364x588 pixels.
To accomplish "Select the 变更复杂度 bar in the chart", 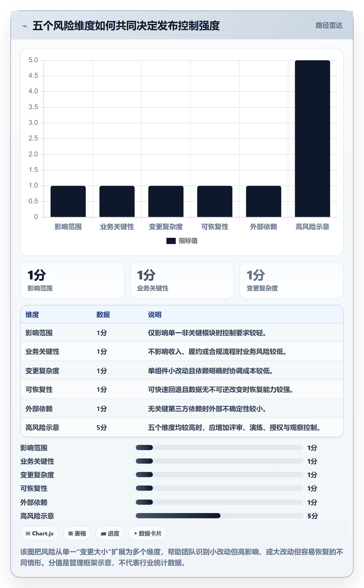I will click(x=166, y=201).
